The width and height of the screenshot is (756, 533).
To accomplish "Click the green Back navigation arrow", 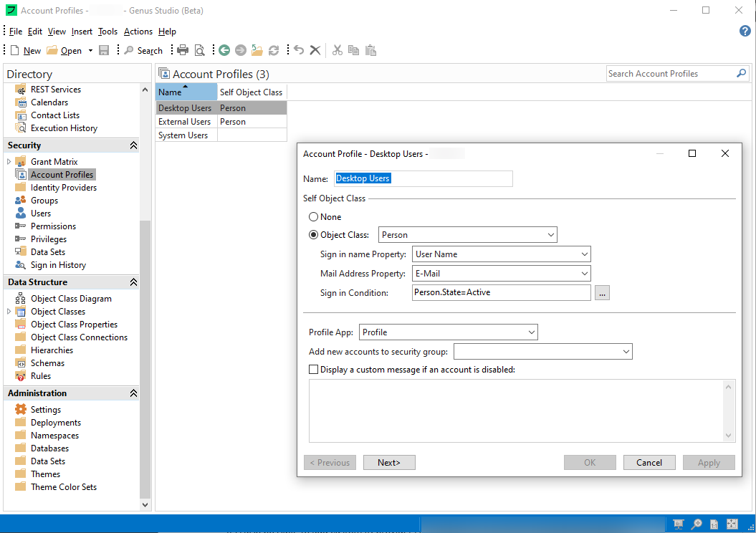I will tap(224, 50).
